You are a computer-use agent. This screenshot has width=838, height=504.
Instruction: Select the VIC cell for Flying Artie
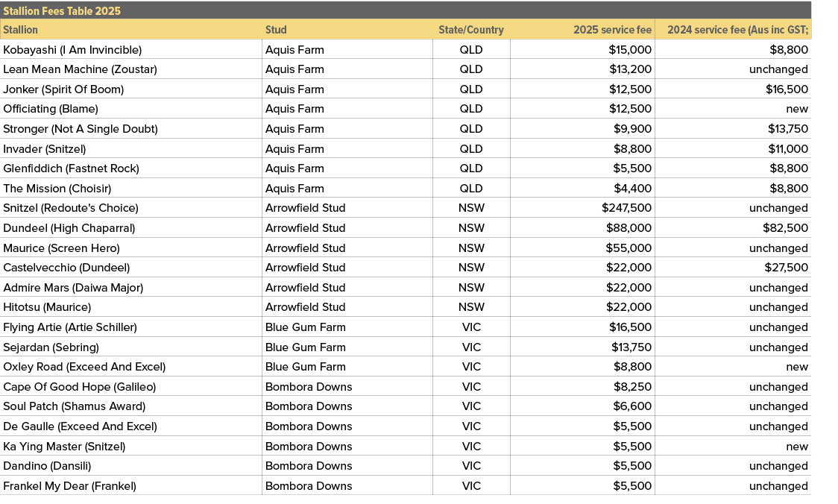[x=471, y=327]
